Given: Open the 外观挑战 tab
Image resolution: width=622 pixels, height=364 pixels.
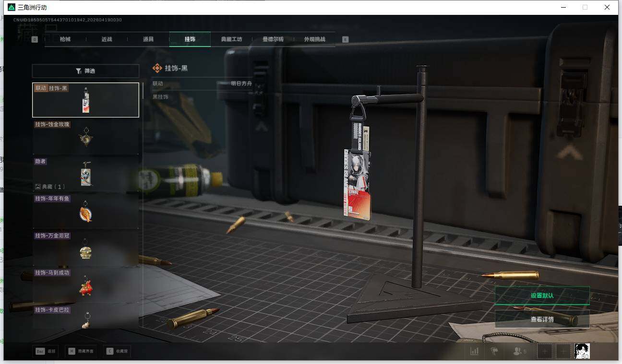Looking at the screenshot, I should 314,39.
